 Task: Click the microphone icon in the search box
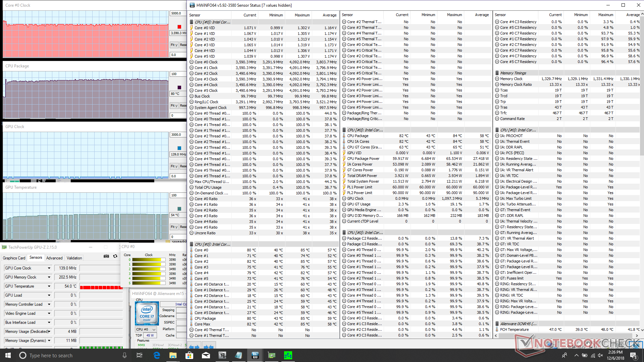tap(124, 355)
